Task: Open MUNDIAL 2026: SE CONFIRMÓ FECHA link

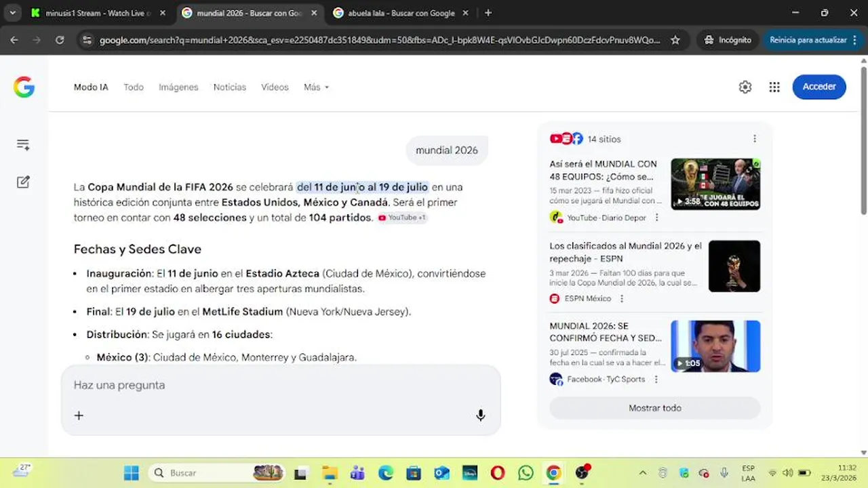Action: (x=606, y=332)
